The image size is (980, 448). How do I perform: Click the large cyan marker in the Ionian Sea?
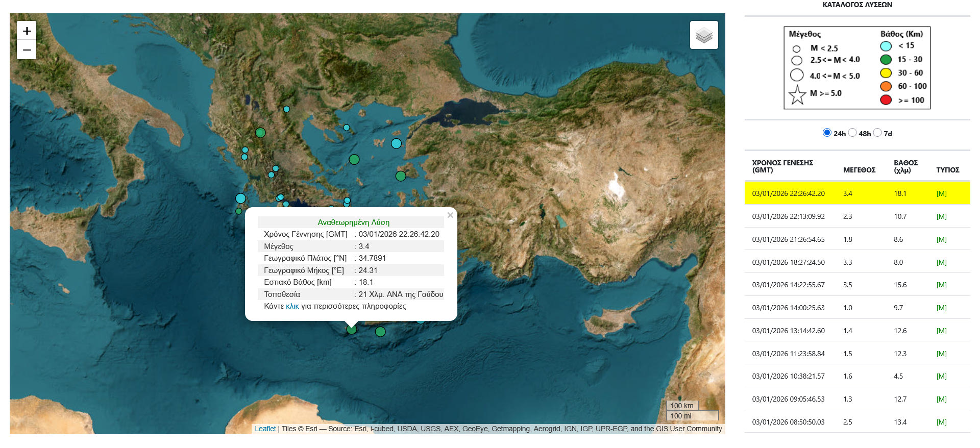pos(240,198)
